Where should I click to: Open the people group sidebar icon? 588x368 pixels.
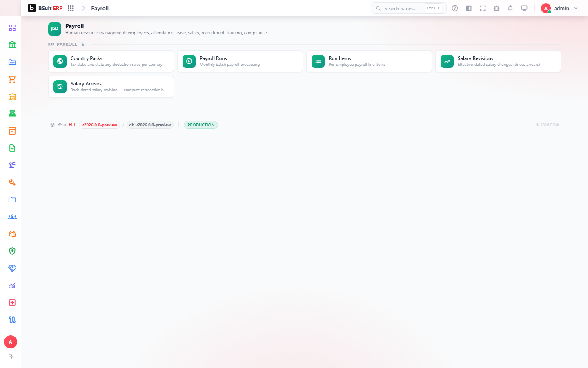pos(12,217)
